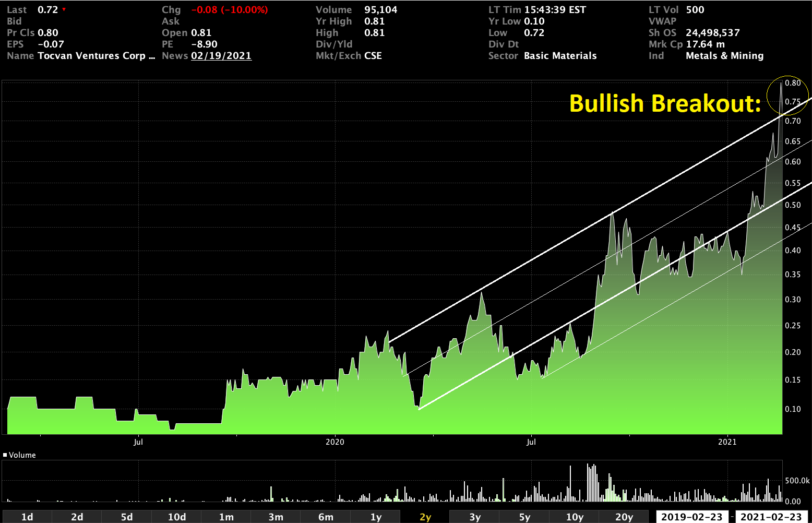Click the Last price value 0.72

(47, 10)
